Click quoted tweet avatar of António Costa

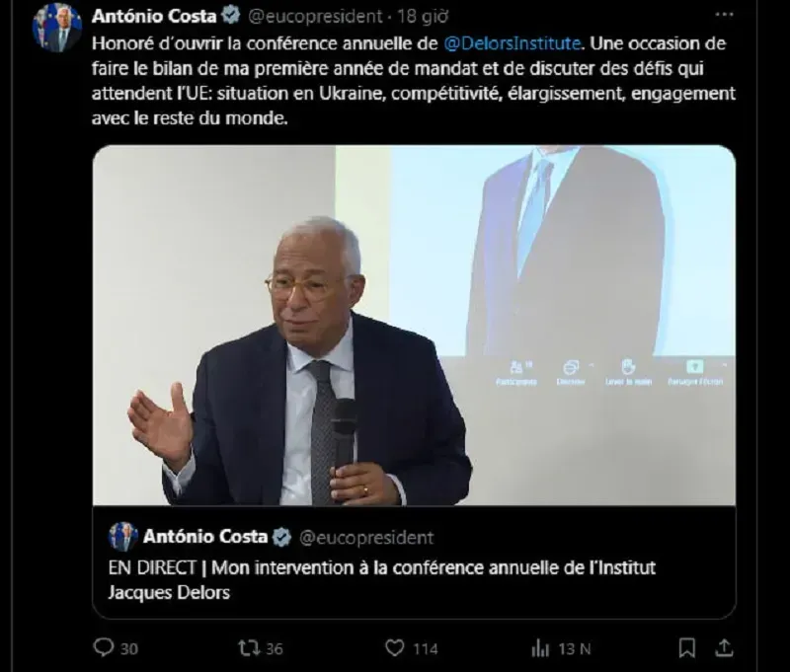[x=122, y=537]
